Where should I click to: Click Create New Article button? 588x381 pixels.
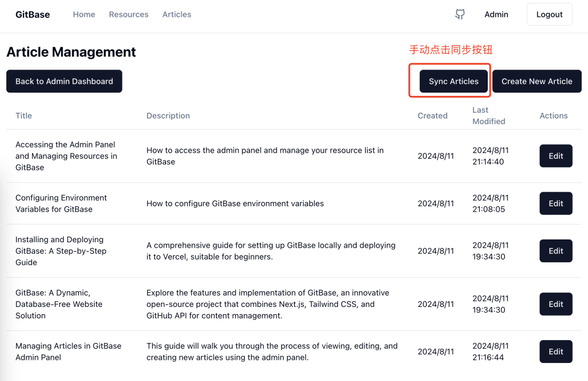click(537, 82)
